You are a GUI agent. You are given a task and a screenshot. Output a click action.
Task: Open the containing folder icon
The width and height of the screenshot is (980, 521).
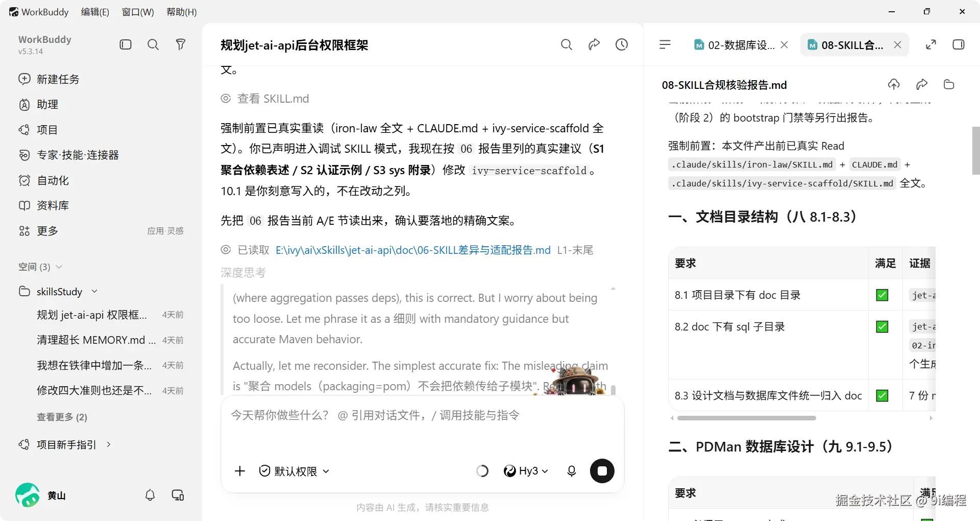point(949,84)
